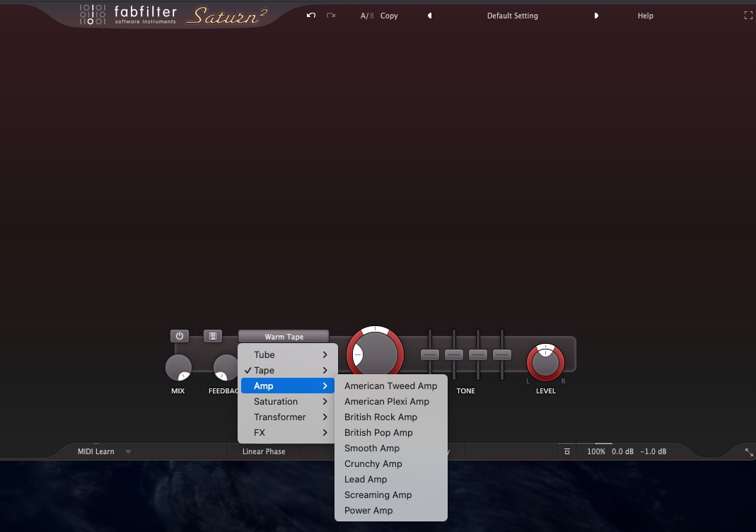Expand the Transformer chevron arrow
756x532 pixels.
[x=325, y=417]
